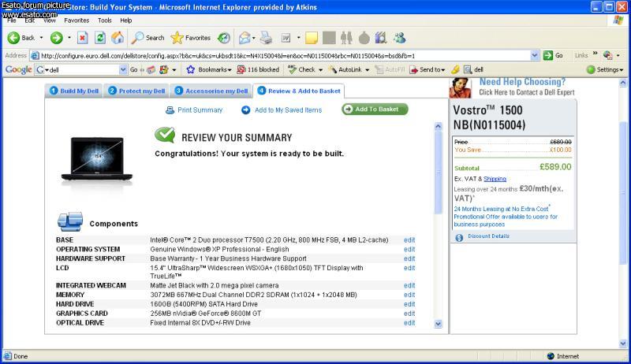Open Google toolbar Bookmarks dropdown
The image size is (631, 364).
[x=209, y=69]
